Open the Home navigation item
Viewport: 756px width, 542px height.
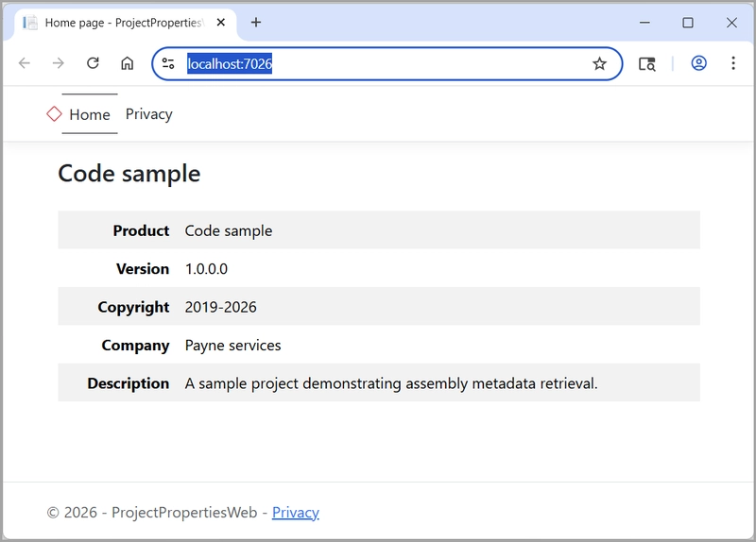[x=90, y=114]
